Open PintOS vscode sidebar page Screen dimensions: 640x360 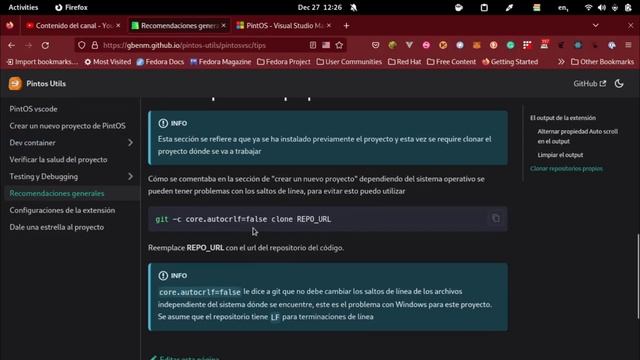[33, 109]
